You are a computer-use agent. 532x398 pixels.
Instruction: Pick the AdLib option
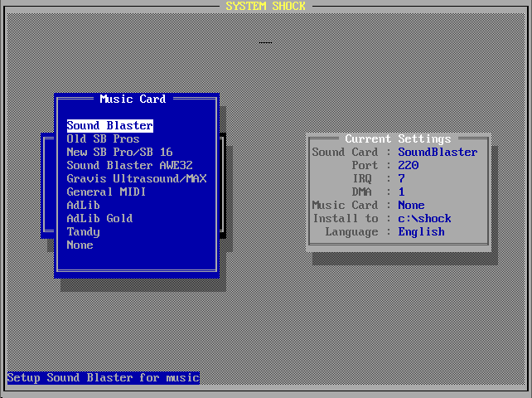coord(83,206)
